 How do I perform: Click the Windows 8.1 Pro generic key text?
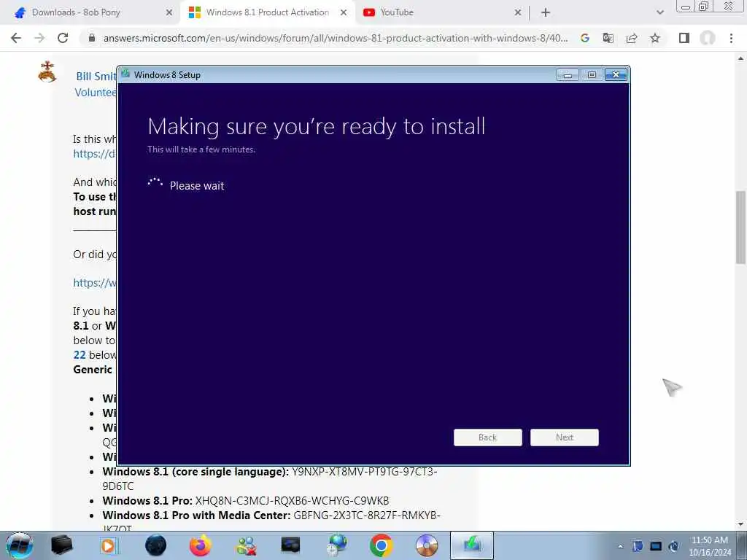click(292, 500)
